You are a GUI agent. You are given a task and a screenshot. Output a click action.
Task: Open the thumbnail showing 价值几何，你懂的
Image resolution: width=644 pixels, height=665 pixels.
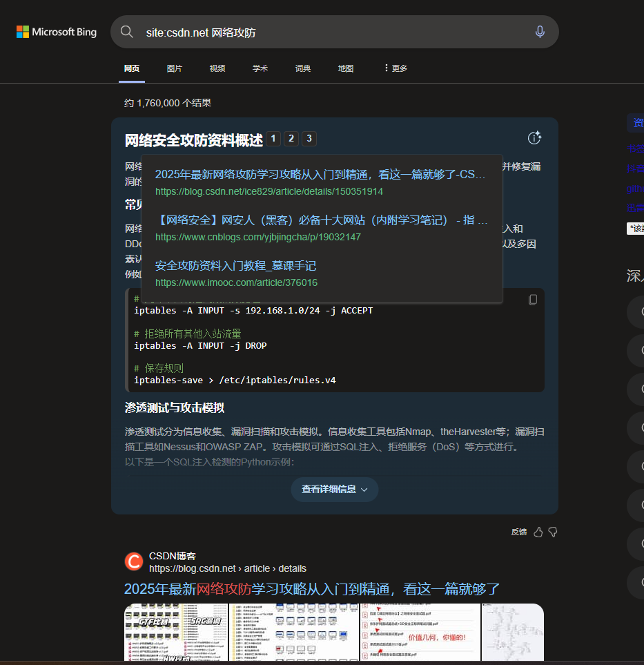pyautogui.click(x=420, y=632)
